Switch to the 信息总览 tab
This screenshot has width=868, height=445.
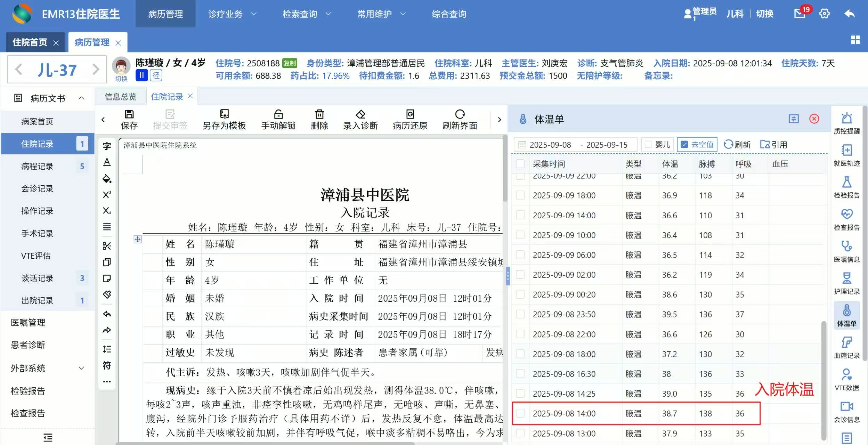click(120, 97)
